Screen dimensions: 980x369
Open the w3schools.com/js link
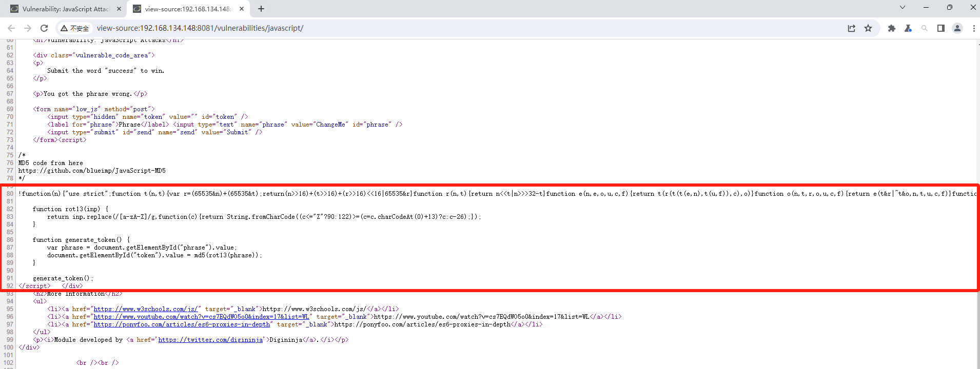[x=147, y=309]
